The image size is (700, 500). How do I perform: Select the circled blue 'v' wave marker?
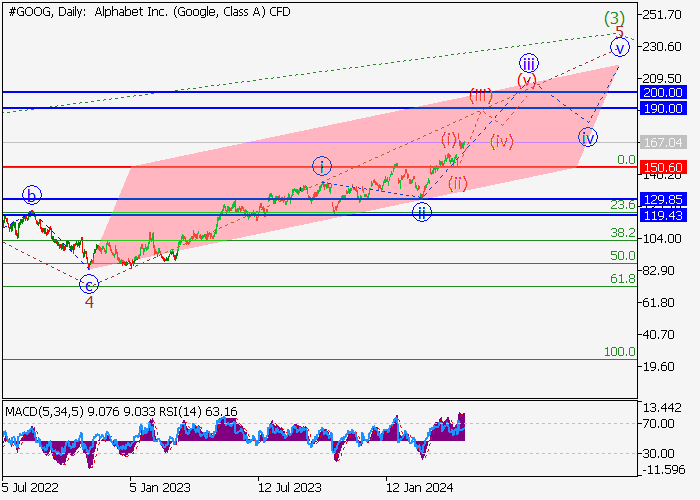pyautogui.click(x=620, y=47)
